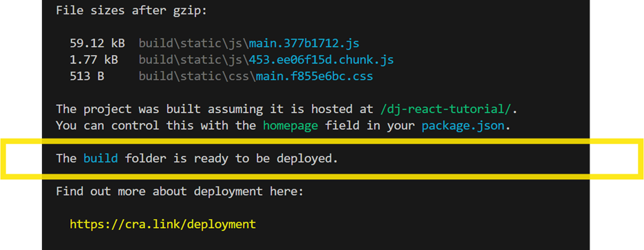Click the blue build word in highlighted line

pos(100,158)
